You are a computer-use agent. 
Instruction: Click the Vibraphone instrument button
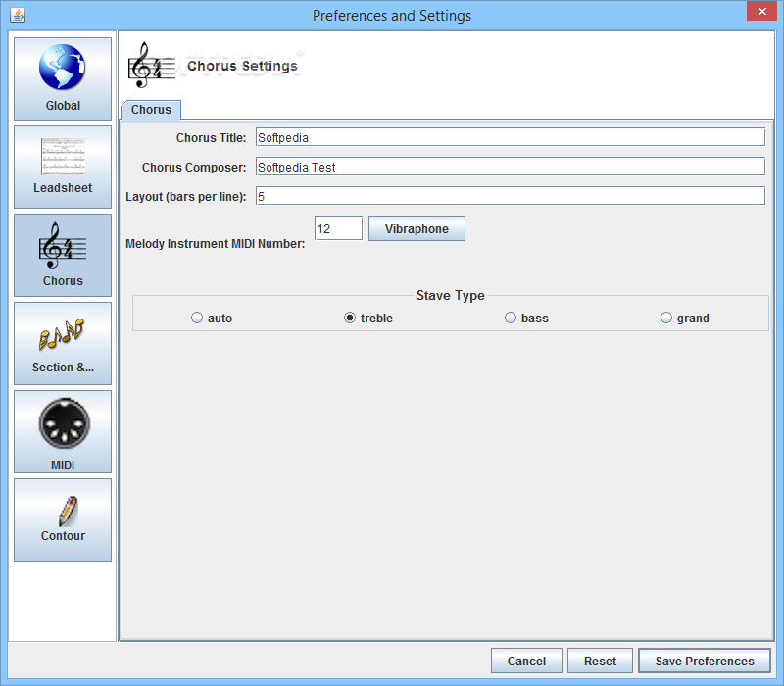pos(417,228)
